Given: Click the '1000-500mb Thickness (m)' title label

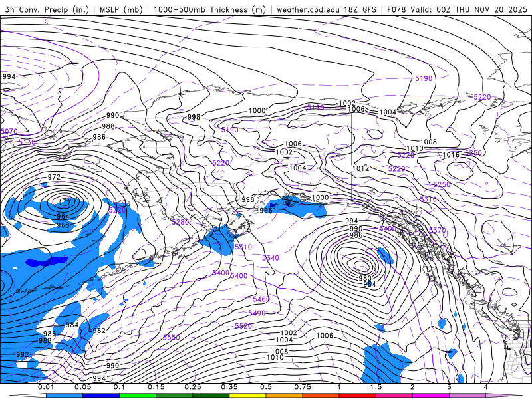Looking at the screenshot, I should tap(209, 9).
